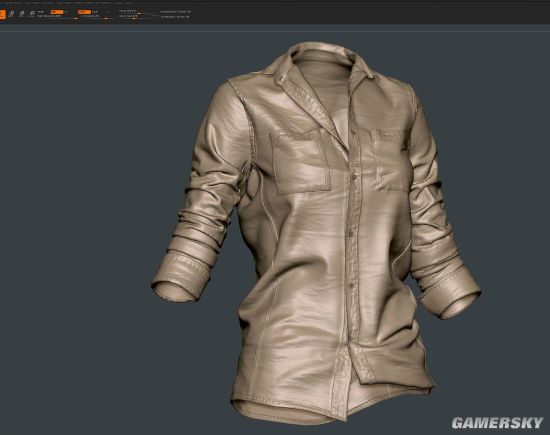This screenshot has width=550, height=435.
Task: Select the Move transform icon
Action: pos(12,14)
